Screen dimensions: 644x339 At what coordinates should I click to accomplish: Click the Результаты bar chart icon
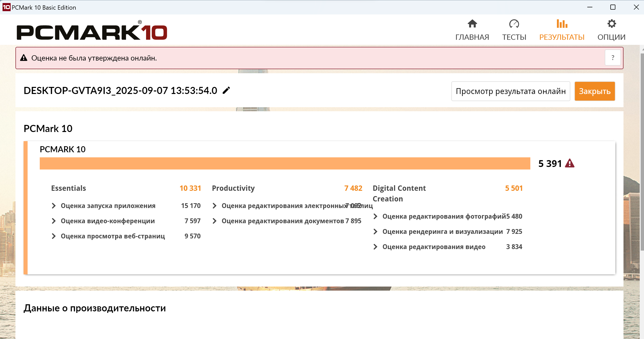click(562, 24)
